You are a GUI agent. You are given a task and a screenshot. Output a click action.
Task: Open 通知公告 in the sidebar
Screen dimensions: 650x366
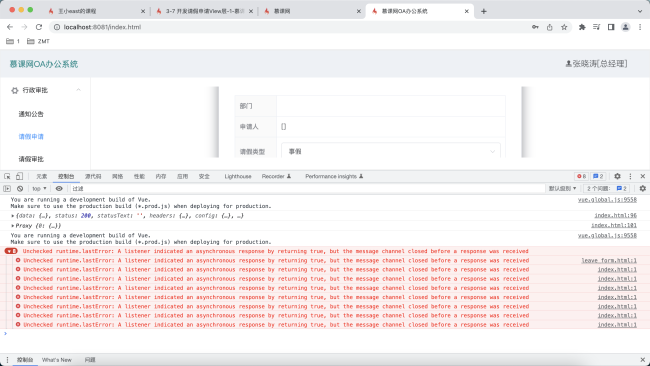[x=31, y=114]
